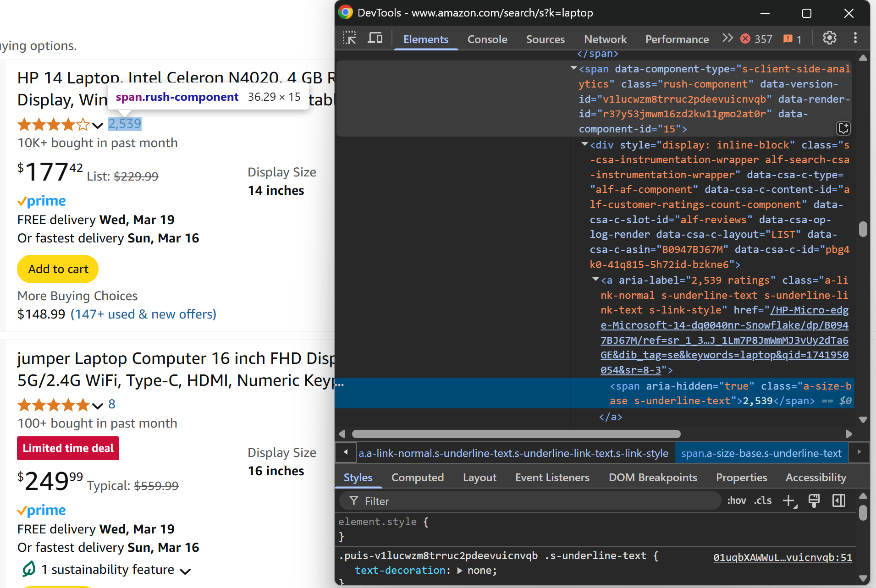
Task: Open the DOM Breakpoints sub-tab
Action: (653, 478)
